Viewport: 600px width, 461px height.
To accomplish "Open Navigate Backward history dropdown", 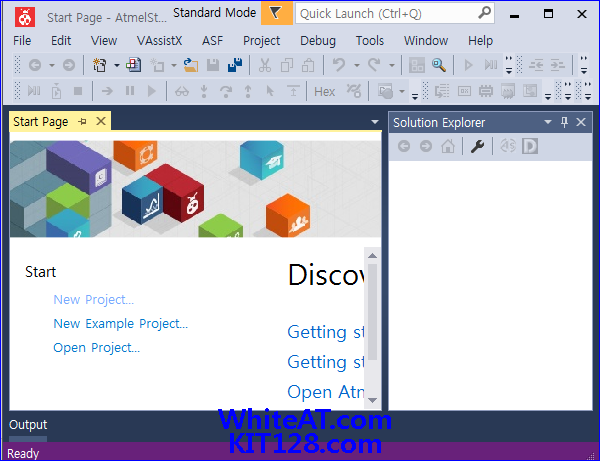I will pos(52,65).
